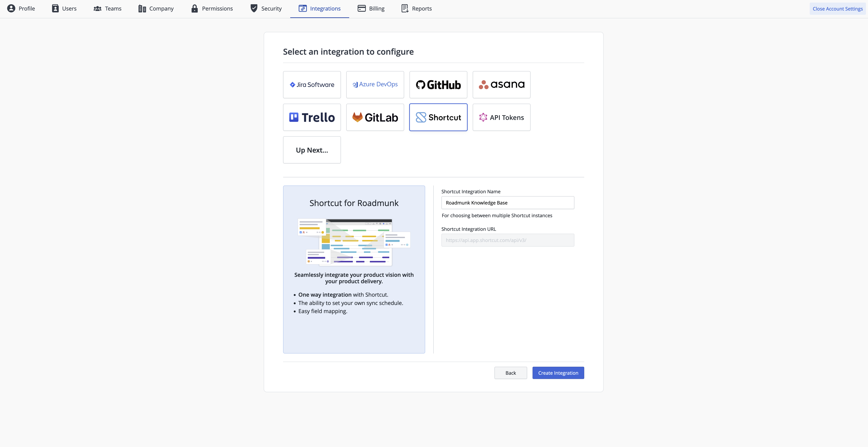This screenshot has height=447, width=868.
Task: Switch to the Billing tab
Action: pos(371,8)
